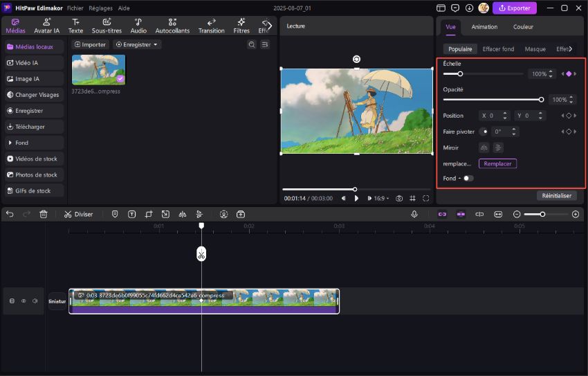The width and height of the screenshot is (588, 376).
Task: Select the Masque sub-tab
Action: click(535, 49)
